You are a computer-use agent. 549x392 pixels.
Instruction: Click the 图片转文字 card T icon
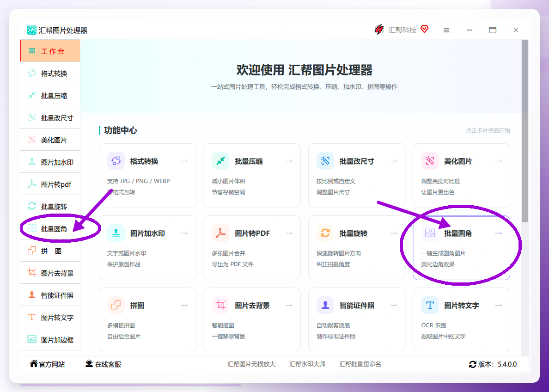click(x=430, y=305)
